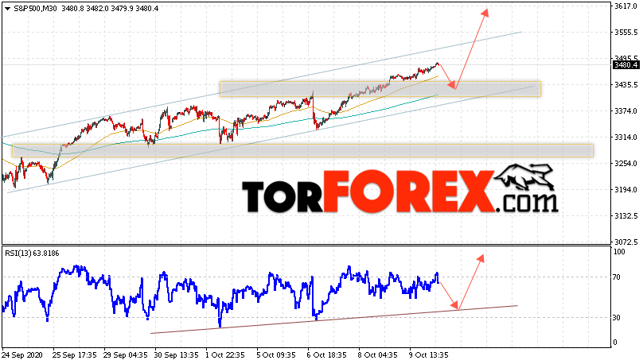Click the 1 Oct 22:35 time label
The width and height of the screenshot is (643, 364).
[x=225, y=355]
